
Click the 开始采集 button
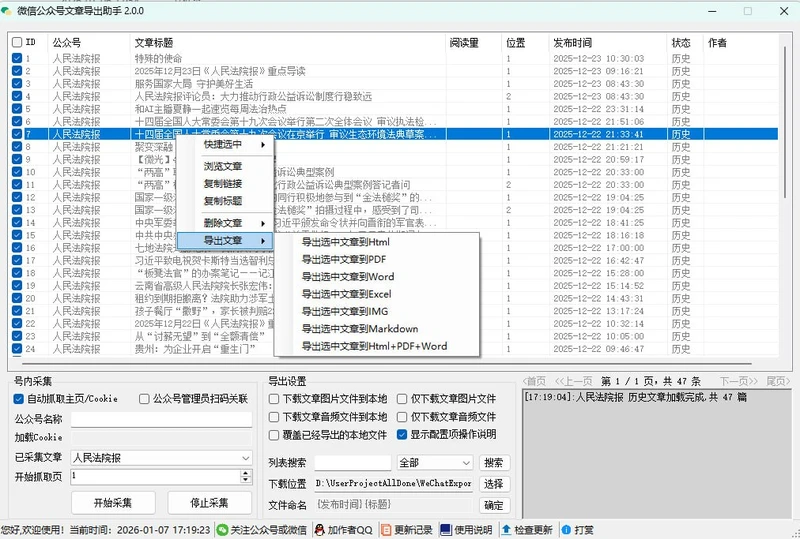coord(113,503)
